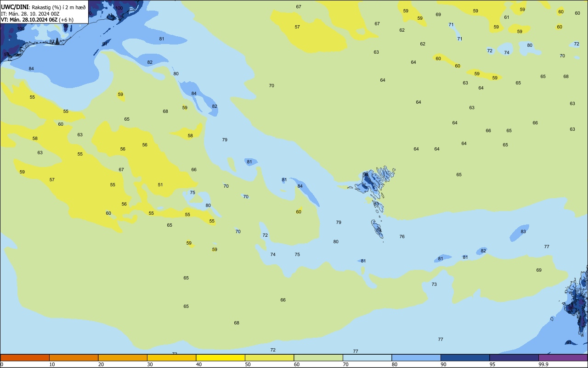Click the legend tick label 20
Image resolution: width=588 pixels, height=368 pixels.
click(x=101, y=364)
